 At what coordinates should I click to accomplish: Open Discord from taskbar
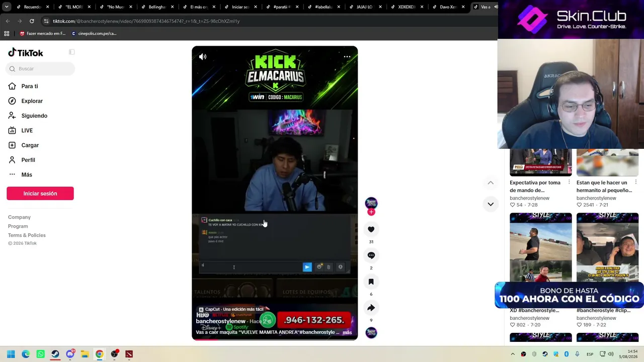[70, 354]
